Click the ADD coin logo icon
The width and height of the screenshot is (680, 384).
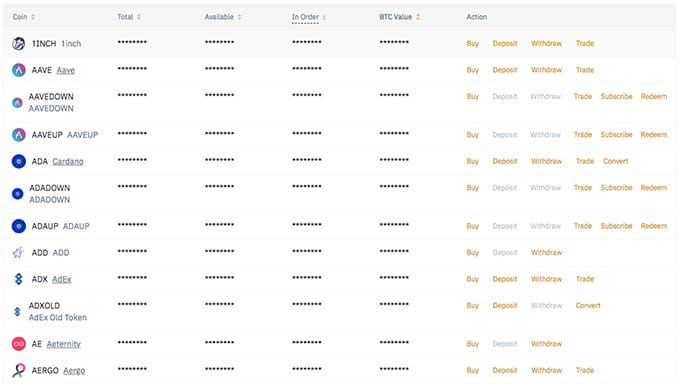[x=18, y=253]
